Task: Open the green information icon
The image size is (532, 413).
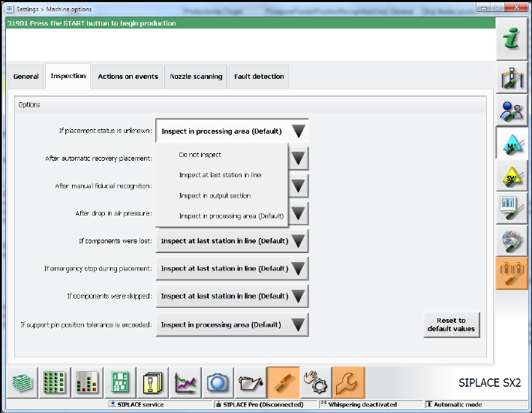Action: click(x=512, y=39)
